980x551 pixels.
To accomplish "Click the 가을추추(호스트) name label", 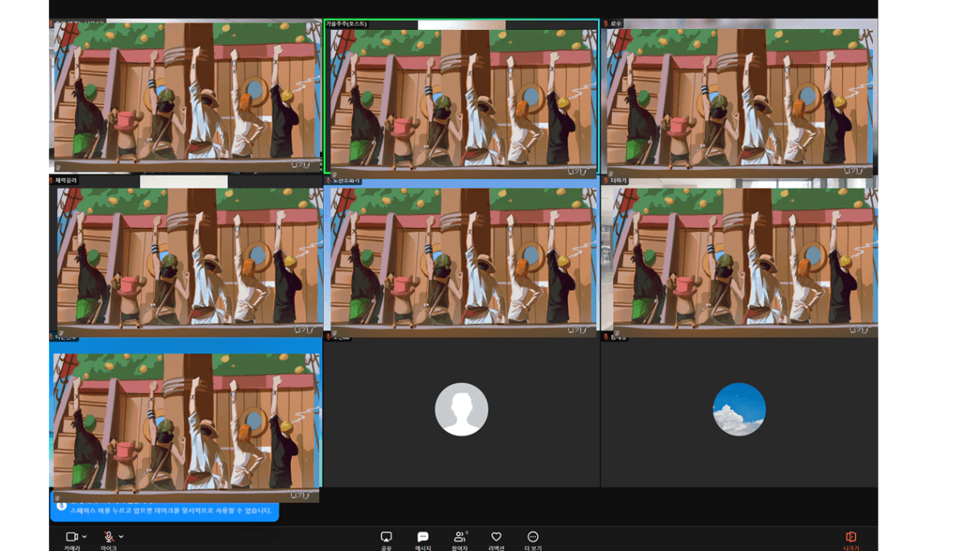I will pos(346,24).
